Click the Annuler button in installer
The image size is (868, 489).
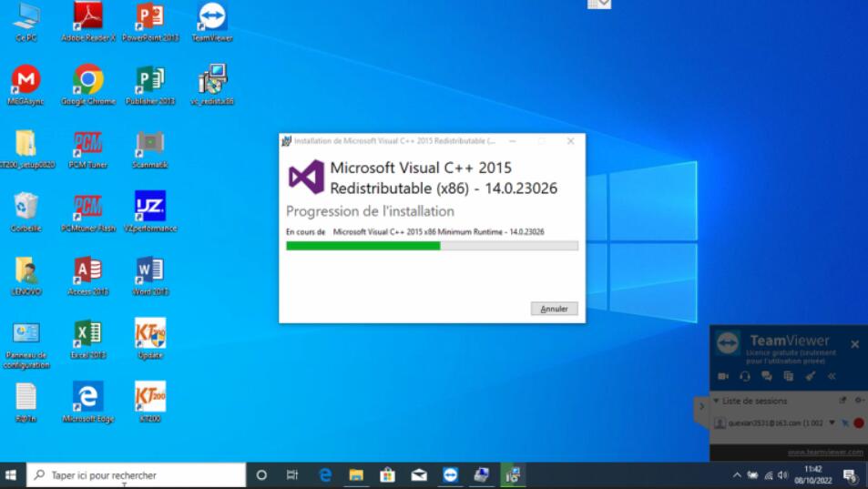tap(554, 309)
